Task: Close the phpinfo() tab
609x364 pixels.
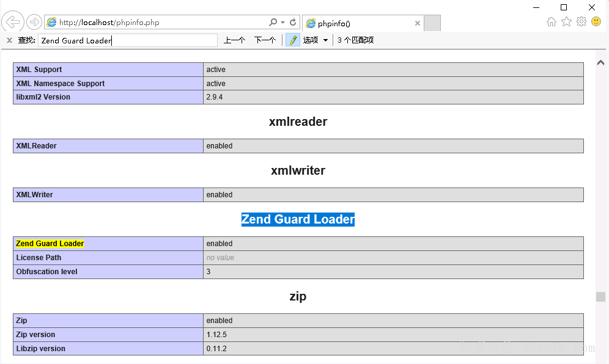Action: [x=418, y=23]
